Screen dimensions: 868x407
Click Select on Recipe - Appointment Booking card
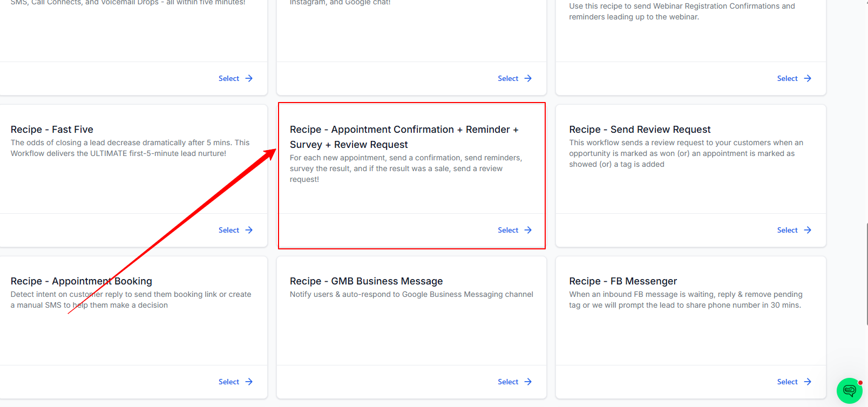tap(235, 382)
